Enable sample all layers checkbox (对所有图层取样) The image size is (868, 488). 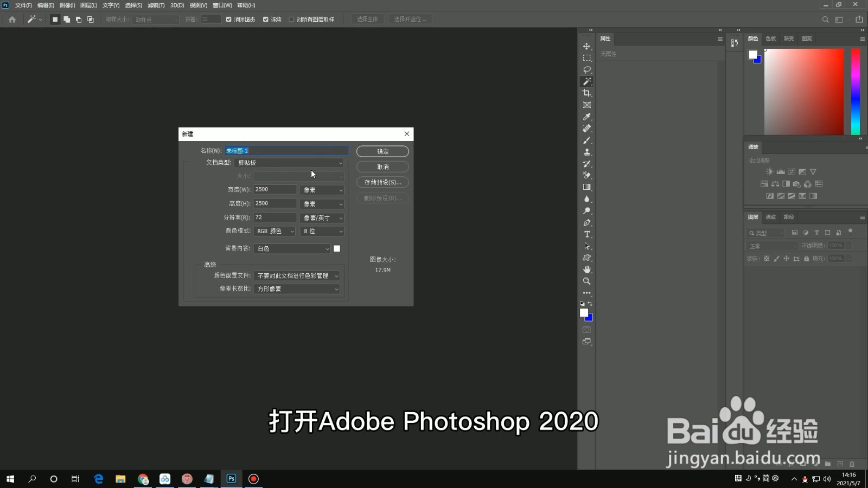coord(291,20)
